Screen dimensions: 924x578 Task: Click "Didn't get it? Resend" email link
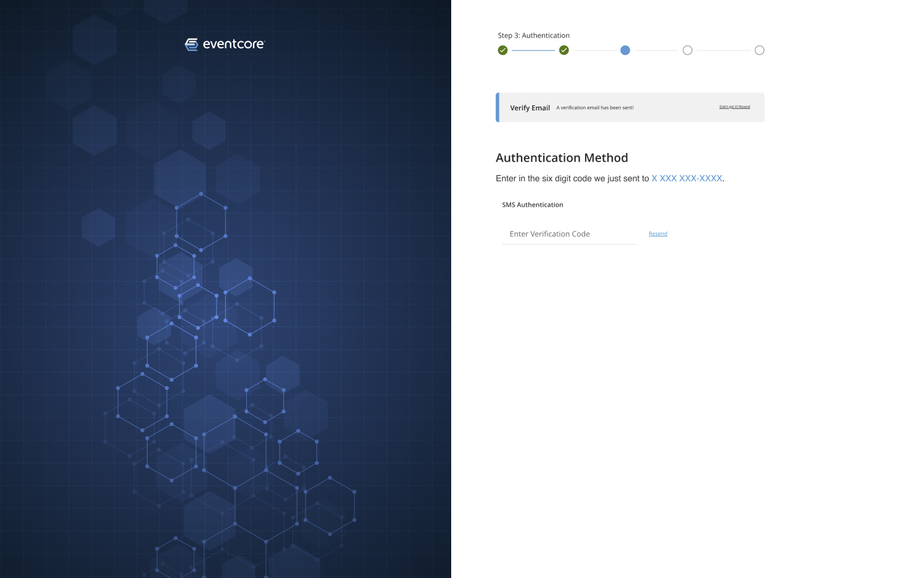click(x=735, y=107)
